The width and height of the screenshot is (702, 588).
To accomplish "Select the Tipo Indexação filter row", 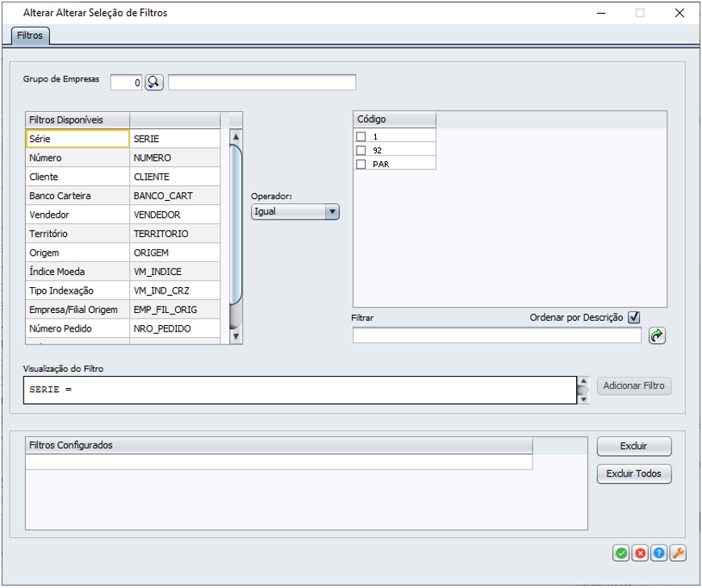I will [x=123, y=291].
